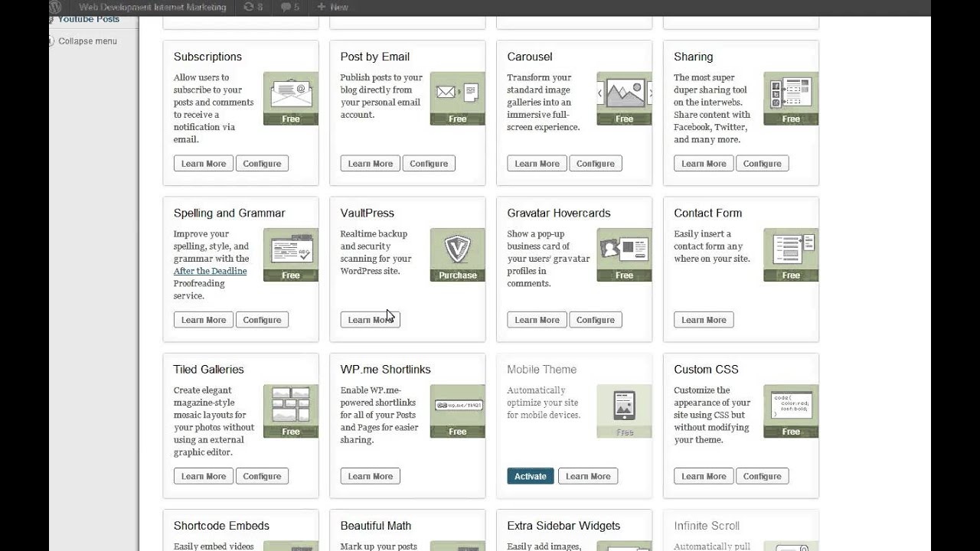Open the comments bubble in admin bar
Screen dimensions: 980x551
289,7
